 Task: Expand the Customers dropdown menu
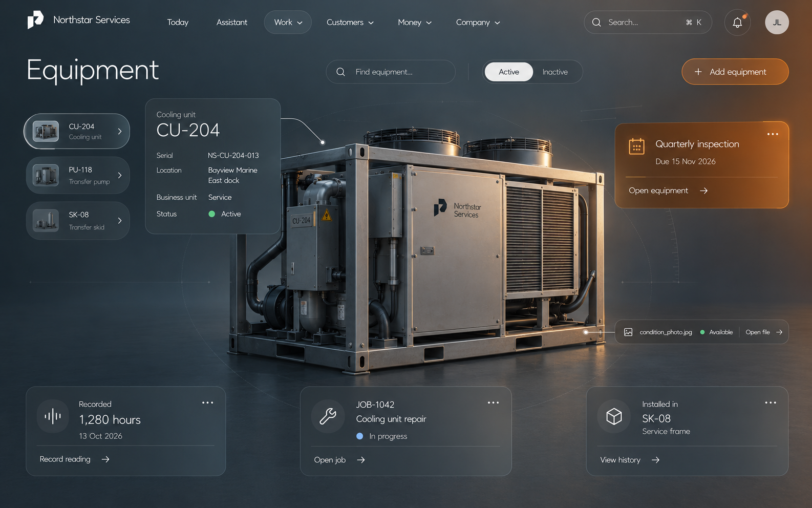350,23
